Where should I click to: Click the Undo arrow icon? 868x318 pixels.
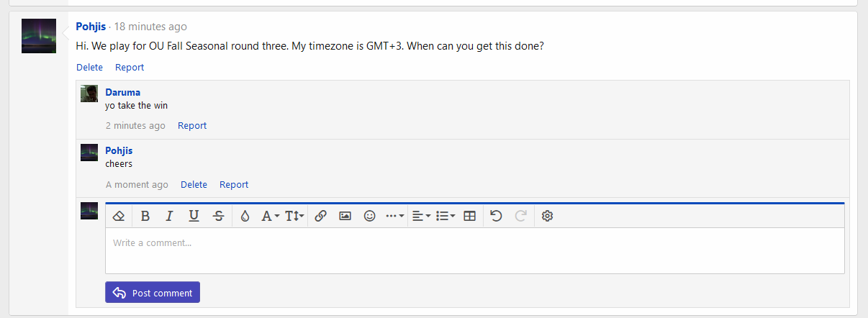tap(496, 216)
